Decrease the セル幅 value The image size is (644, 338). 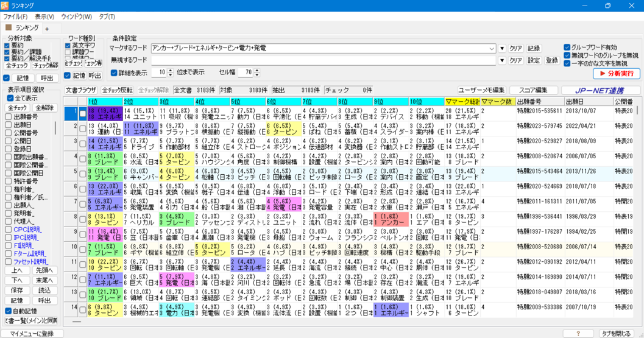(x=257, y=75)
